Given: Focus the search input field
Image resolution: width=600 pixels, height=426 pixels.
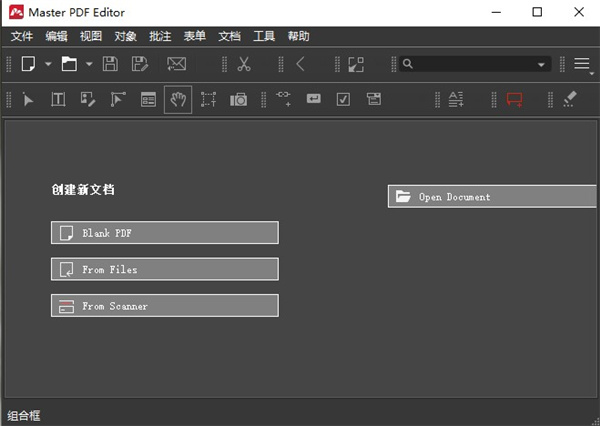Looking at the screenshot, I should (474, 64).
